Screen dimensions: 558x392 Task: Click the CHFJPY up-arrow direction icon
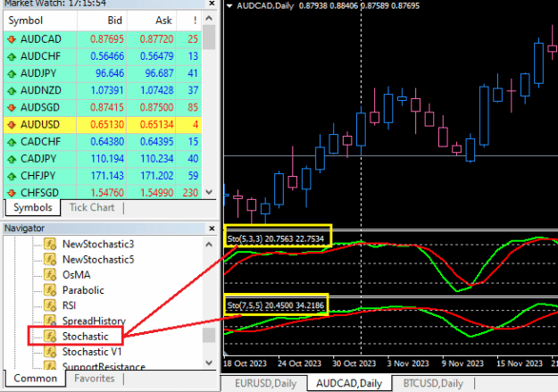click(x=12, y=176)
